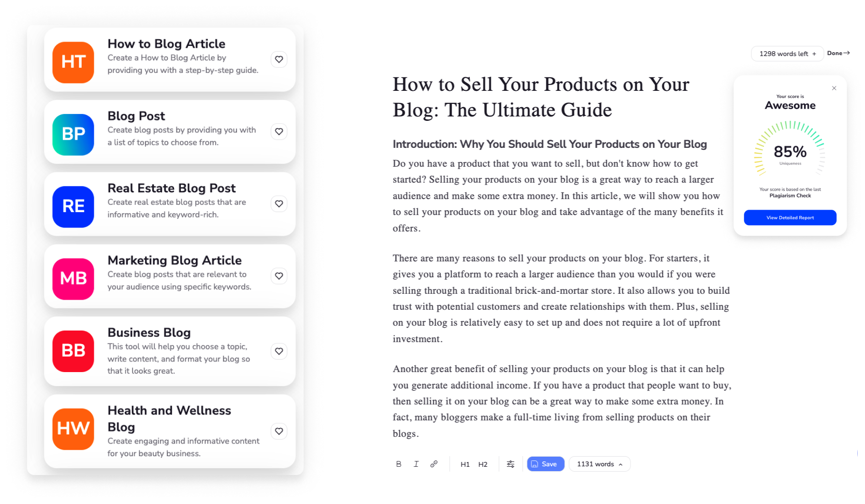
Task: Click the BP Blog Post icon
Action: 73,135
